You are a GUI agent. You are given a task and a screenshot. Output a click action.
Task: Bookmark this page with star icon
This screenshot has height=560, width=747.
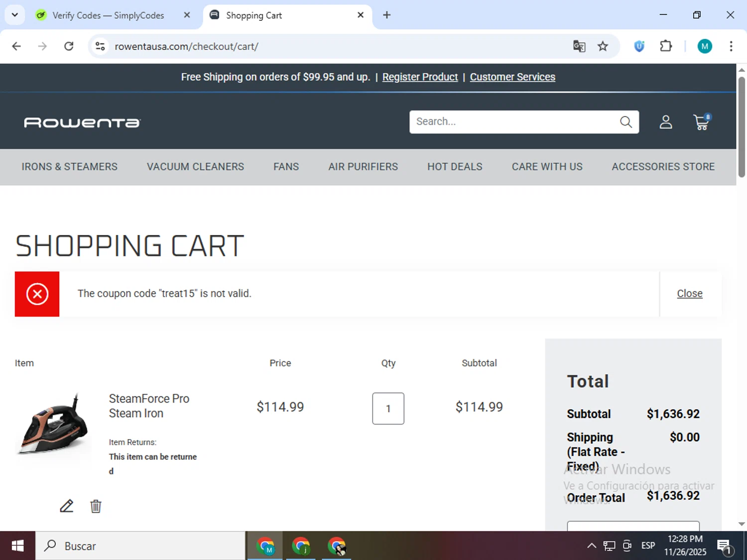click(x=603, y=46)
